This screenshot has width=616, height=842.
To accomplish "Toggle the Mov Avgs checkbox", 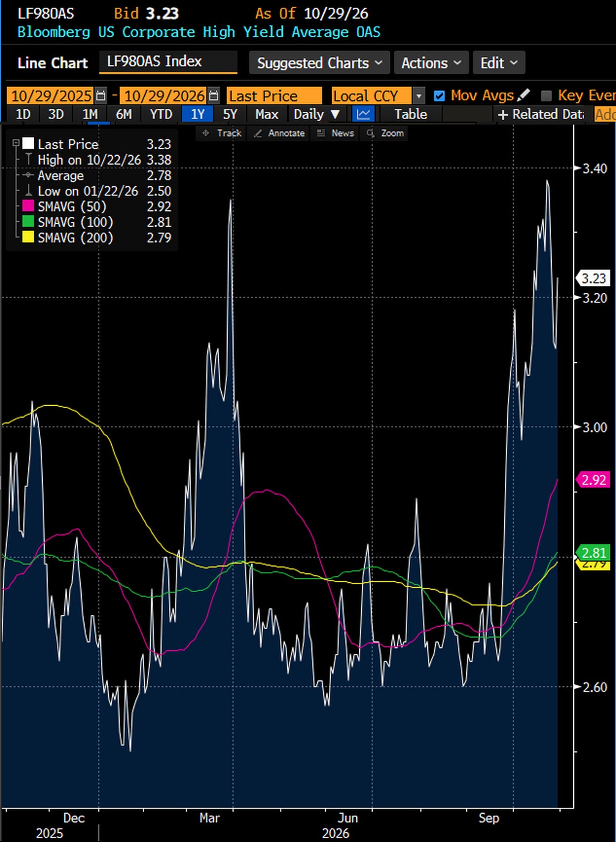I will point(439,96).
